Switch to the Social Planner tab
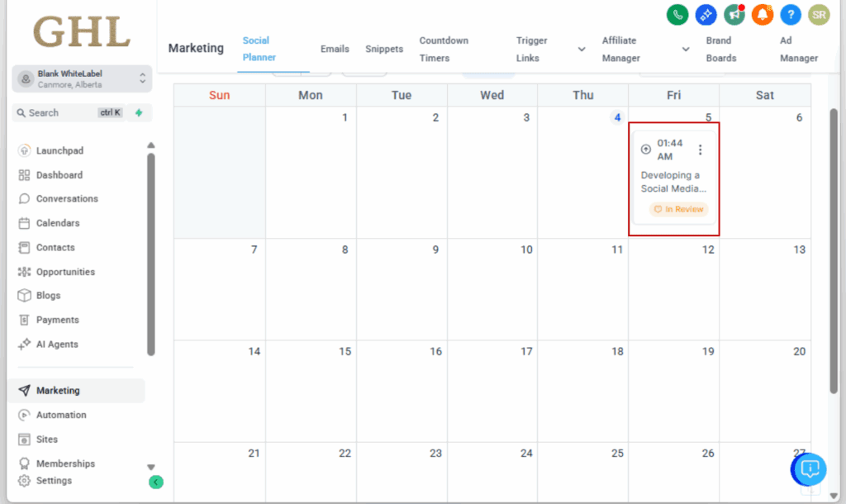Viewport: 846px width, 504px height. click(x=259, y=49)
